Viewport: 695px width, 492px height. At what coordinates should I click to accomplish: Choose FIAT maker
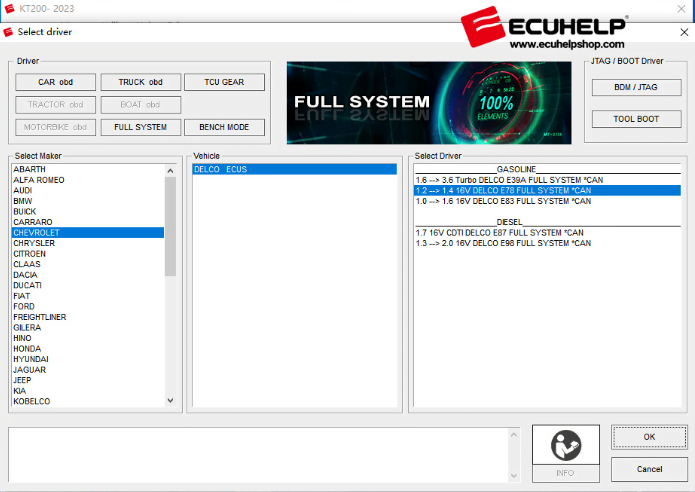point(88,296)
